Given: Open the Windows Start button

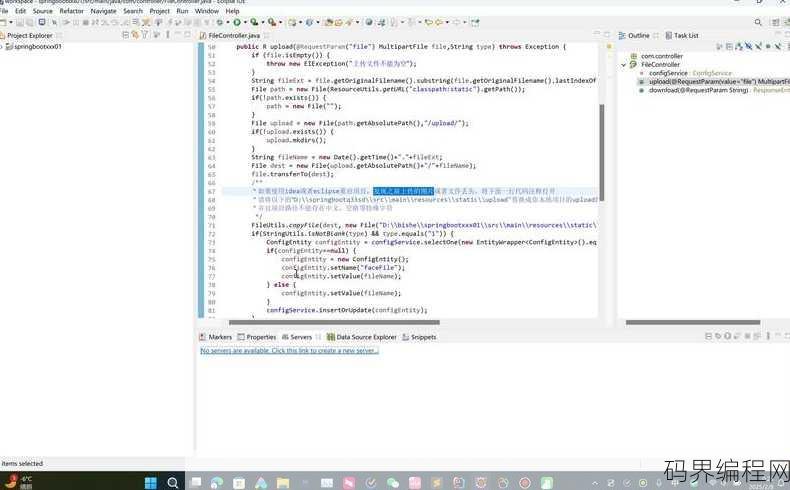Looking at the screenshot, I should click(x=150, y=482).
